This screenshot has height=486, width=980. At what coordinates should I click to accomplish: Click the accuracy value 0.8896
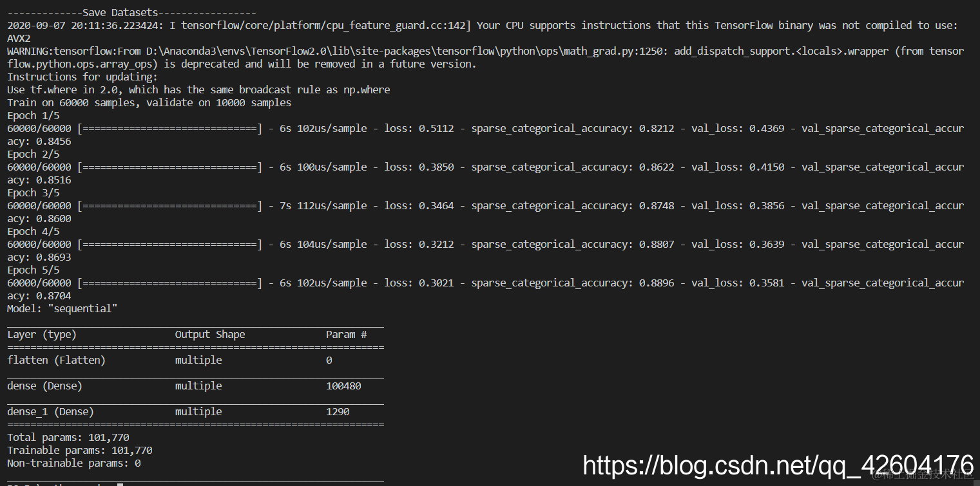657,283
